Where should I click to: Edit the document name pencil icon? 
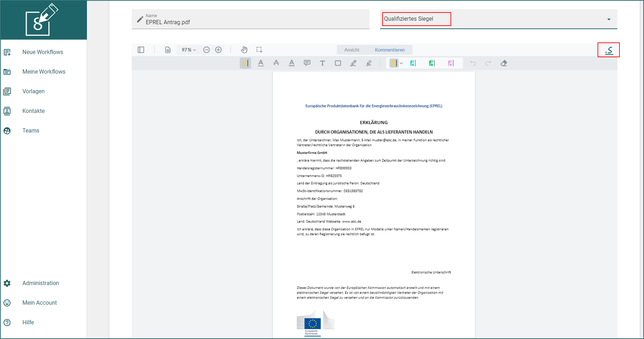click(140, 19)
